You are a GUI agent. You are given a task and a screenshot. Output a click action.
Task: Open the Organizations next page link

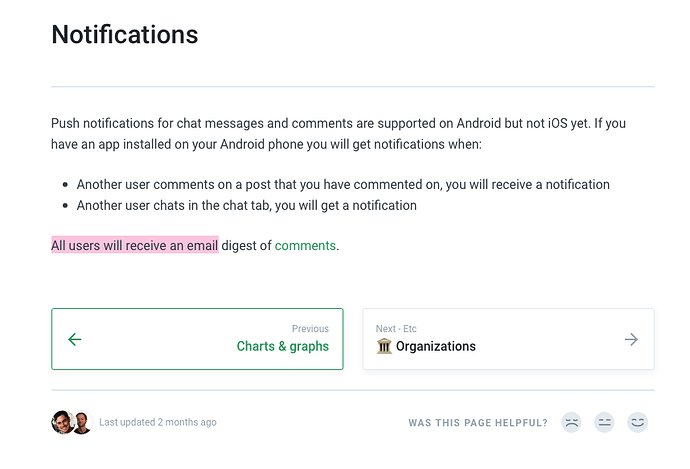[435, 346]
